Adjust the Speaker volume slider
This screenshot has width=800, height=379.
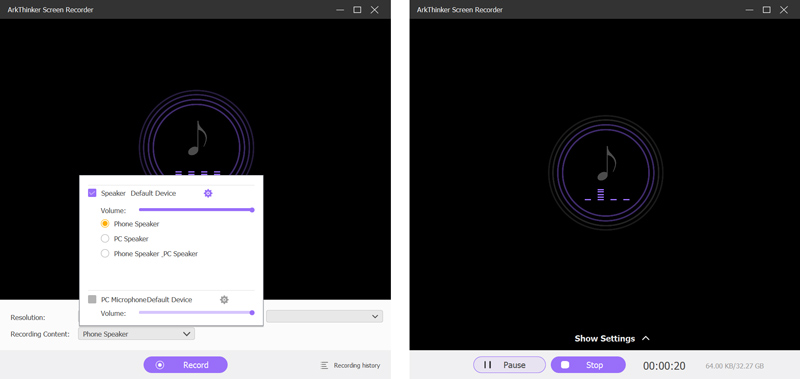[x=196, y=210]
